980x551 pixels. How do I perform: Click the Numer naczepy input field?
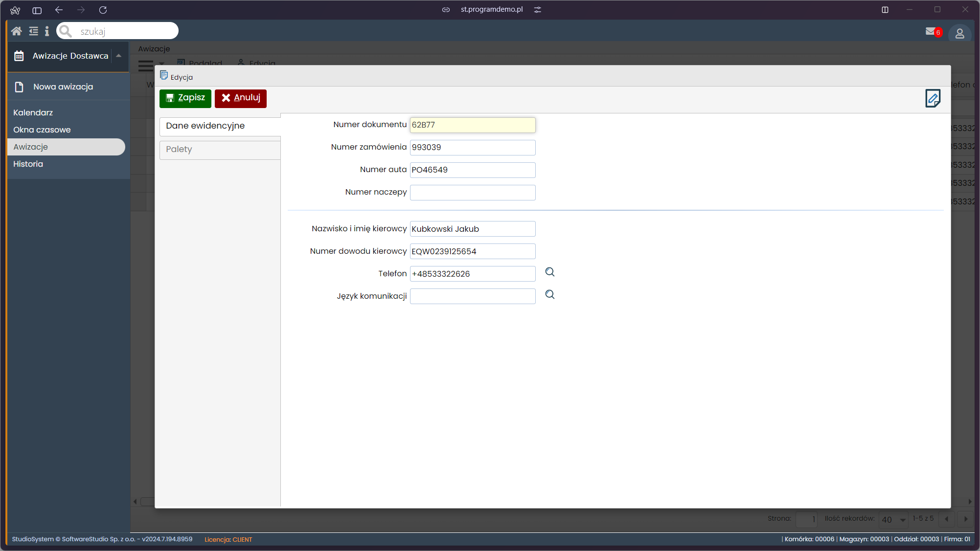[x=472, y=193]
